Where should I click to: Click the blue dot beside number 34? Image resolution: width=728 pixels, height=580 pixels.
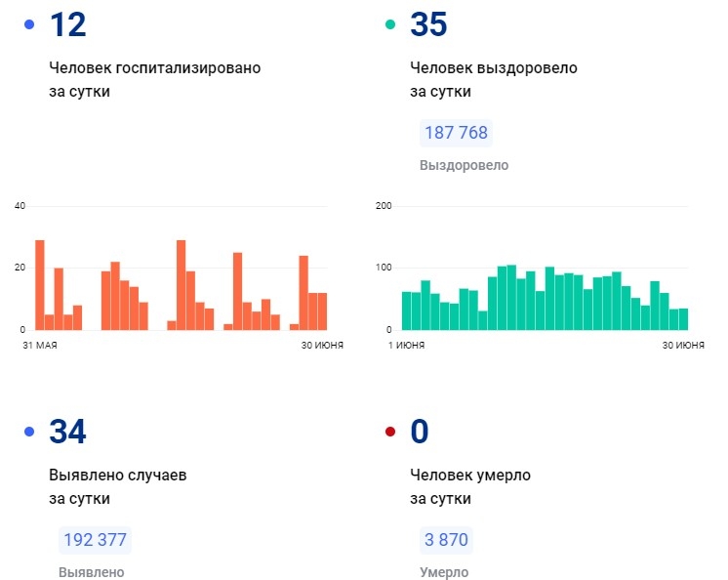29,432
